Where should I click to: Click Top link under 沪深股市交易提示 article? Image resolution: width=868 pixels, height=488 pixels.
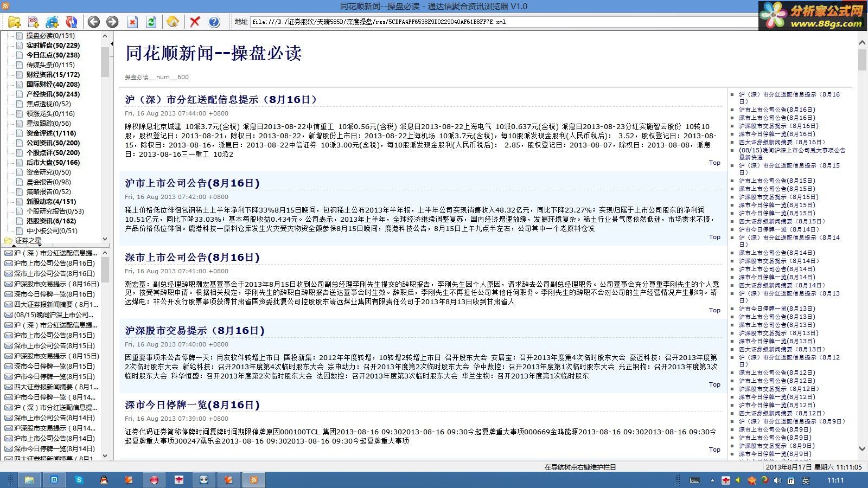pyautogui.click(x=714, y=384)
